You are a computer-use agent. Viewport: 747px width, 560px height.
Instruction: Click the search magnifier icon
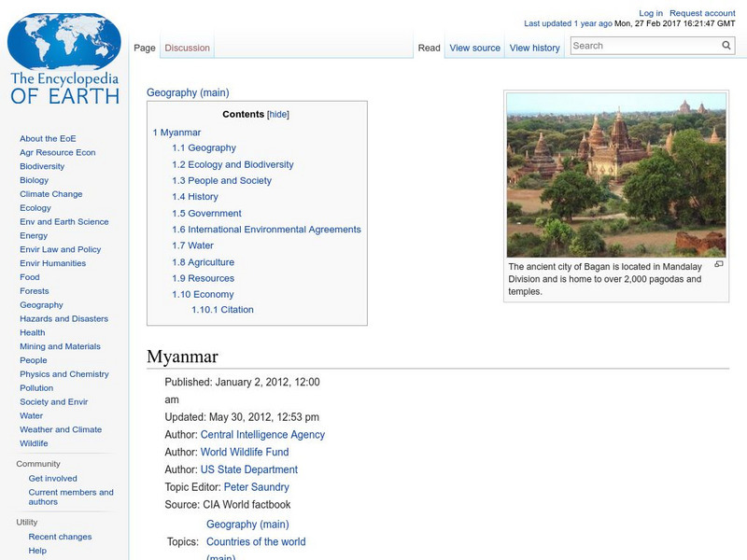pyautogui.click(x=726, y=44)
